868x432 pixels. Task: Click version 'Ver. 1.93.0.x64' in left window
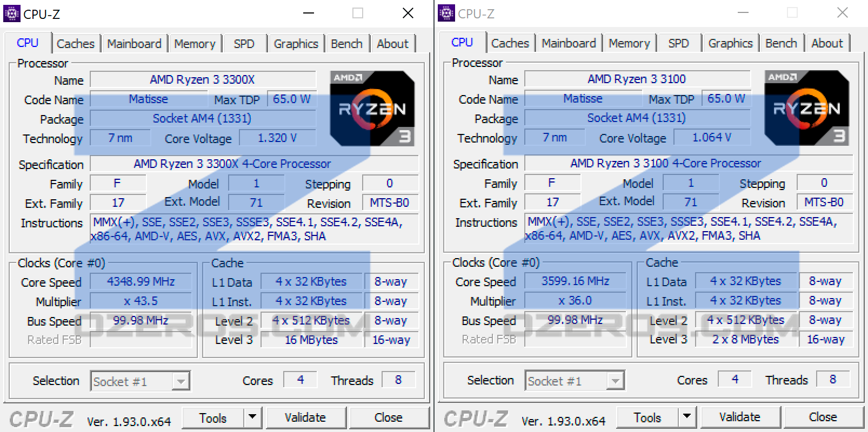click(x=129, y=422)
